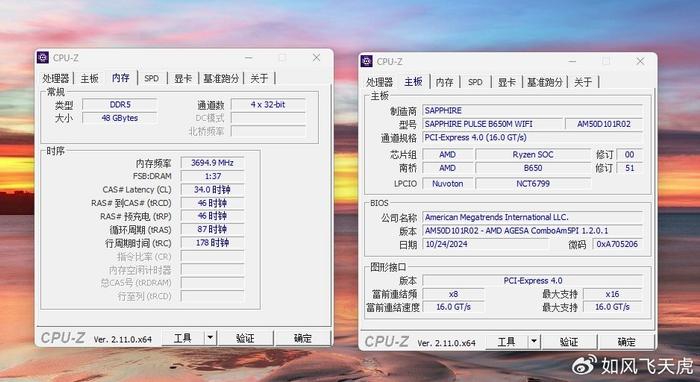The width and height of the screenshot is (700, 382).
Task: Click the SAPPHIRE PULSE B650M WIFI model field
Action: 492,124
